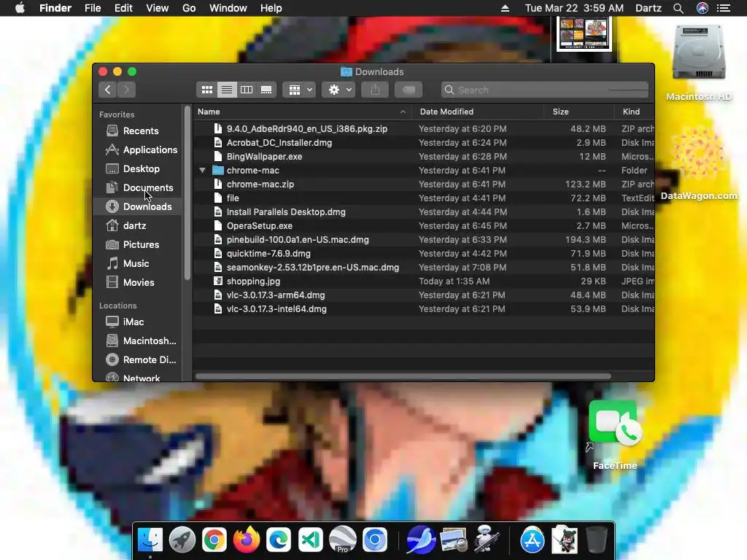Open the App Store from the Dock
Image resolution: width=747 pixels, height=560 pixels.
[x=532, y=540]
